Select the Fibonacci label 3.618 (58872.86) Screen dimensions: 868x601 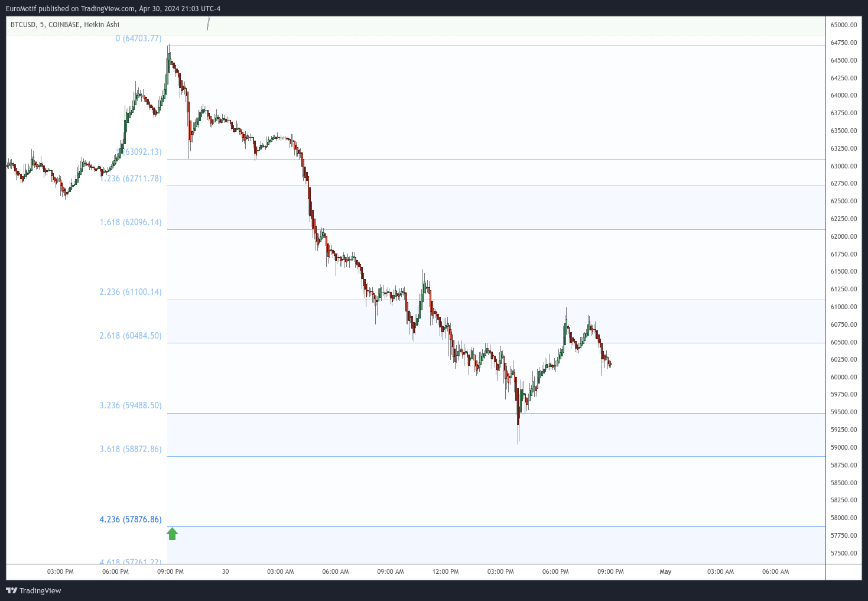pos(131,449)
